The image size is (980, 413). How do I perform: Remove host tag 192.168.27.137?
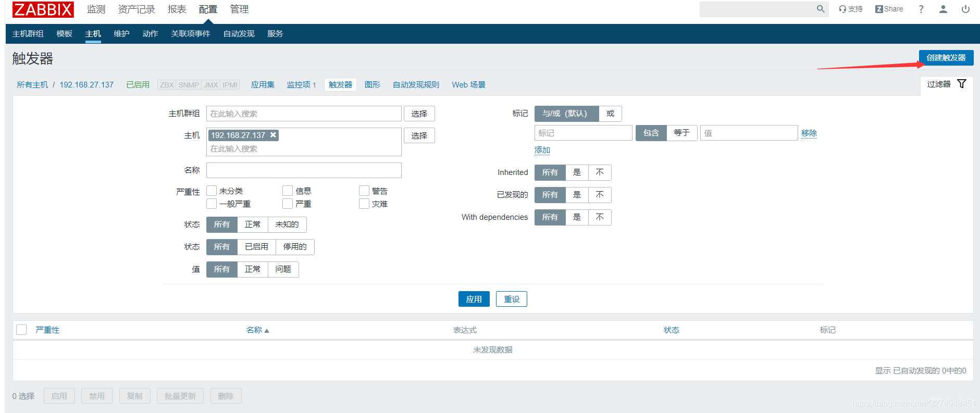click(273, 135)
